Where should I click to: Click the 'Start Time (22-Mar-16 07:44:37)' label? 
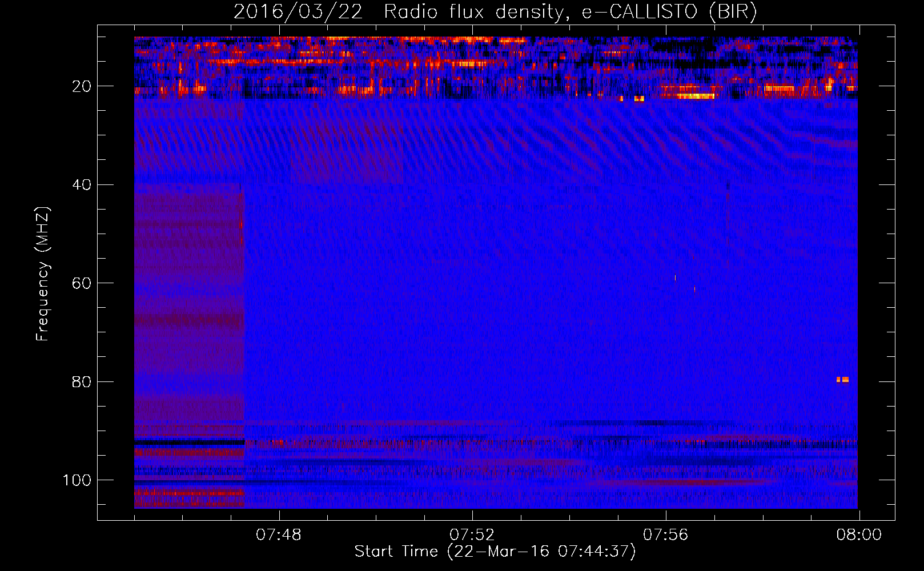click(495, 552)
